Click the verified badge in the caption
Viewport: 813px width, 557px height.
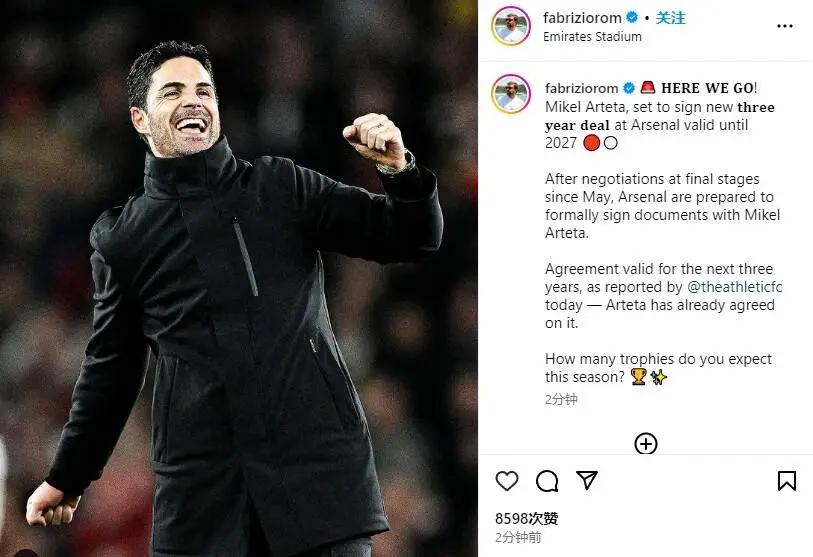click(x=628, y=88)
